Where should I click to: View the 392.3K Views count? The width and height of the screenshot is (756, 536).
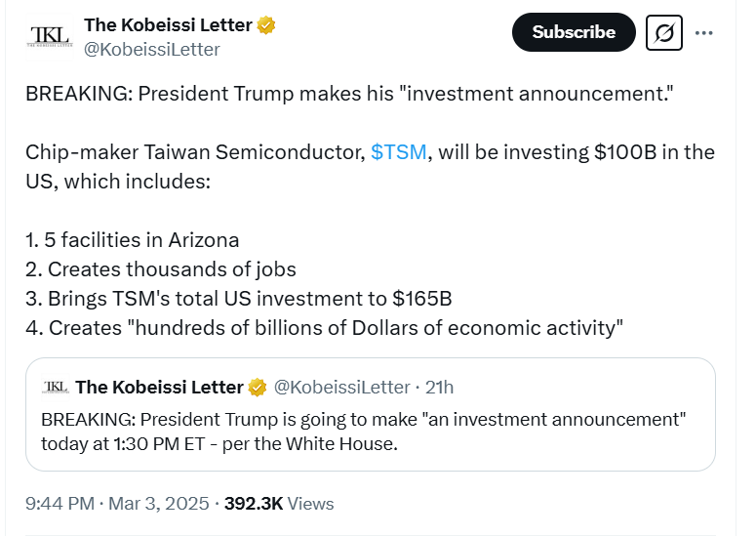tap(279, 504)
